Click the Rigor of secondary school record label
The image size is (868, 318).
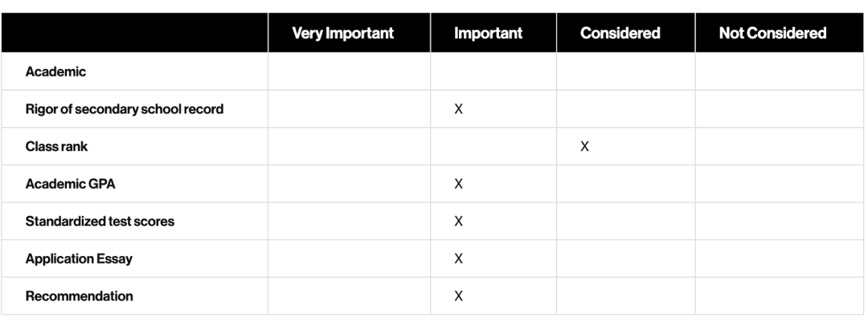(x=125, y=109)
